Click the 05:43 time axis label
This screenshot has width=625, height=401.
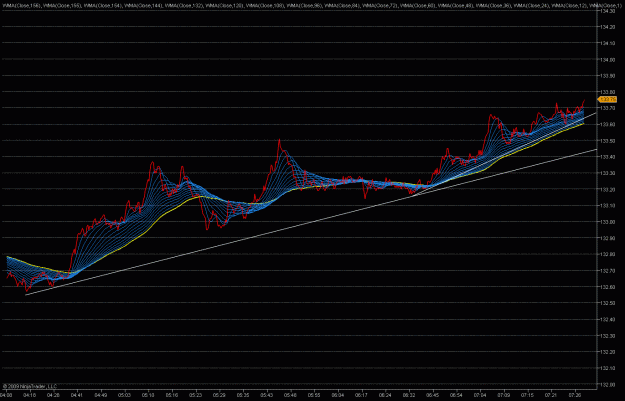[267, 395]
